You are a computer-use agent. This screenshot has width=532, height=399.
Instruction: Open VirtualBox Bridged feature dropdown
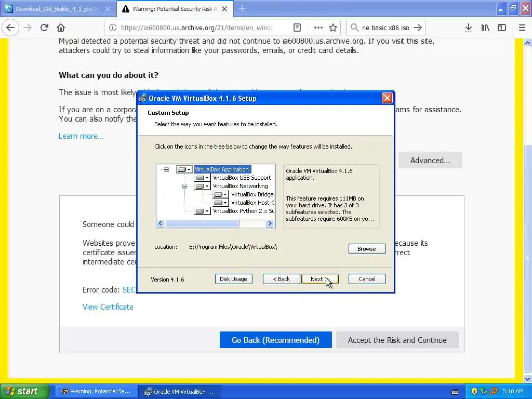point(221,194)
